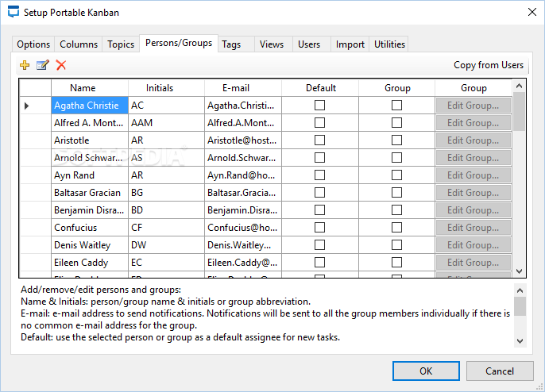Select the Confucius name cell

[90, 228]
